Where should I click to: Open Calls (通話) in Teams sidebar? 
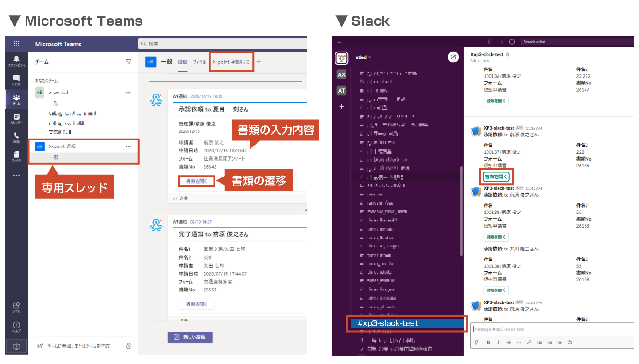[16, 138]
